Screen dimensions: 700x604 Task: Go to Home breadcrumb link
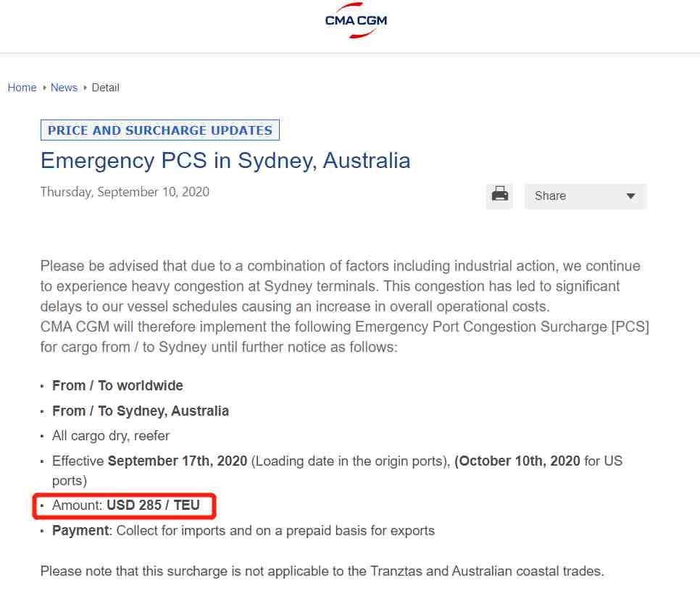tap(22, 88)
